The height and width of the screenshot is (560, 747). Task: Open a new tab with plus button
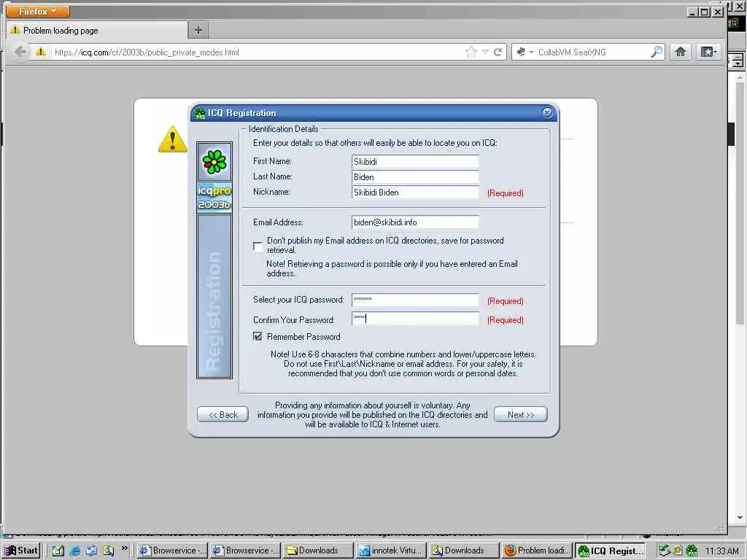[x=198, y=30]
